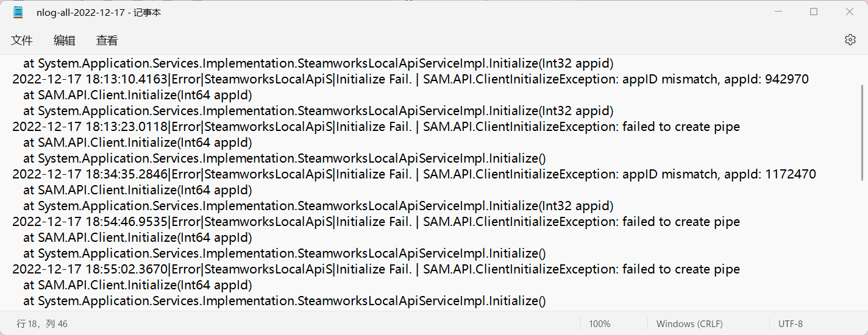
Task: Click the Notepad app icon in title bar
Action: pyautogui.click(x=18, y=12)
